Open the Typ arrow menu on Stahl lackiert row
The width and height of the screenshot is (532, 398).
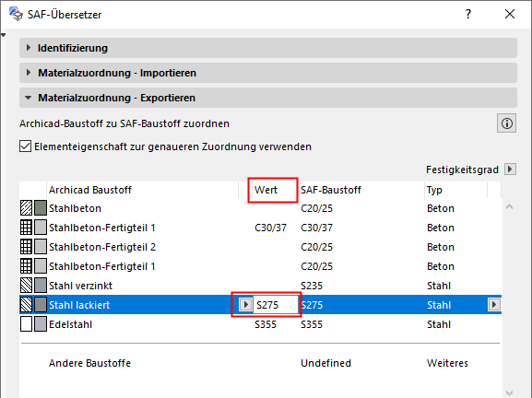(494, 305)
